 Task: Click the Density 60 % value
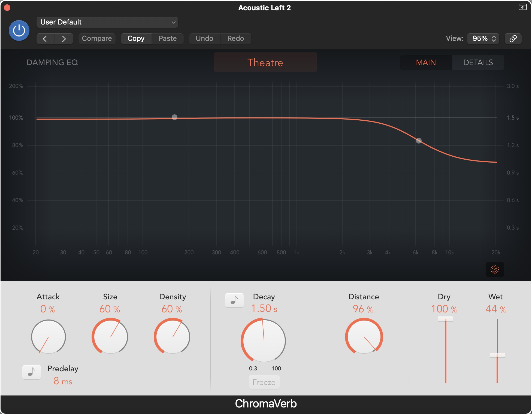pos(172,309)
